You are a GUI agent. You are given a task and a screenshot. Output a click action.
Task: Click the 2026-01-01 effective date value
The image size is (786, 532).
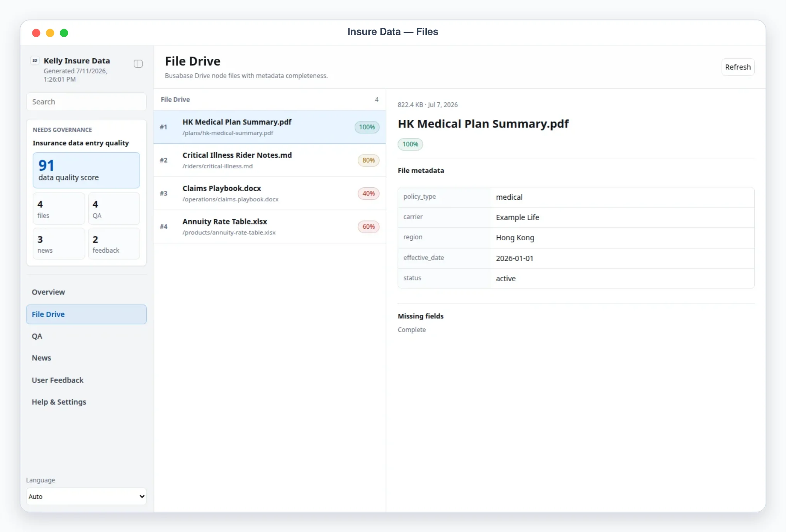point(514,258)
